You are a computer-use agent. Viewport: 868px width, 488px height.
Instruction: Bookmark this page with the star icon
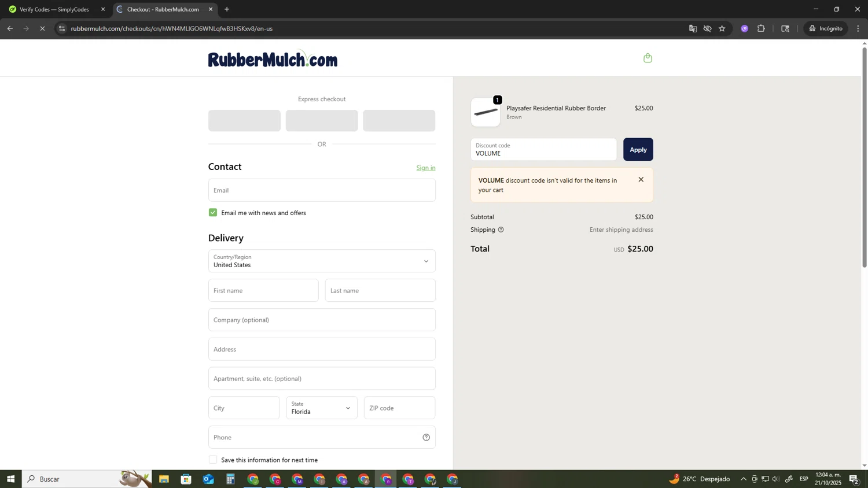point(722,28)
